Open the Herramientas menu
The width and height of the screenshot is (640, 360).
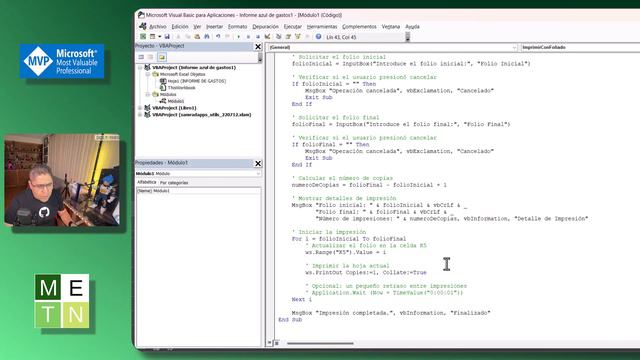(322, 27)
